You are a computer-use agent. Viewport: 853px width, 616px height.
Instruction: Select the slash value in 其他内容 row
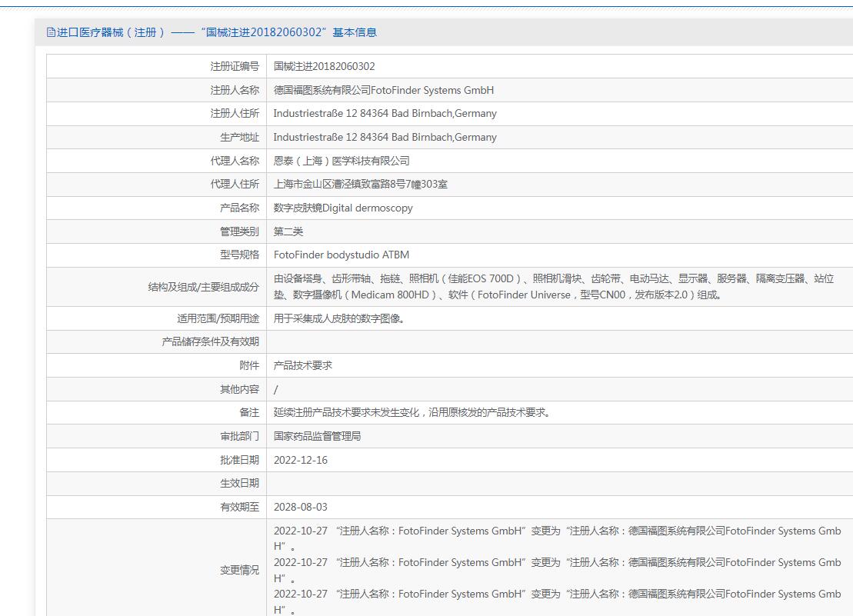point(276,389)
